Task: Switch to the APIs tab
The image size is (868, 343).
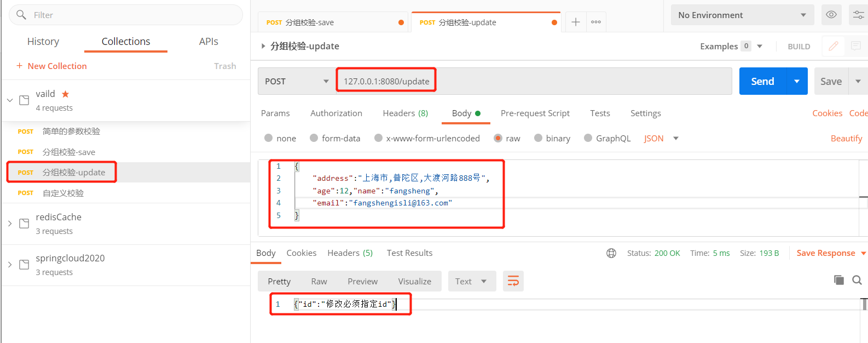Action: click(209, 41)
